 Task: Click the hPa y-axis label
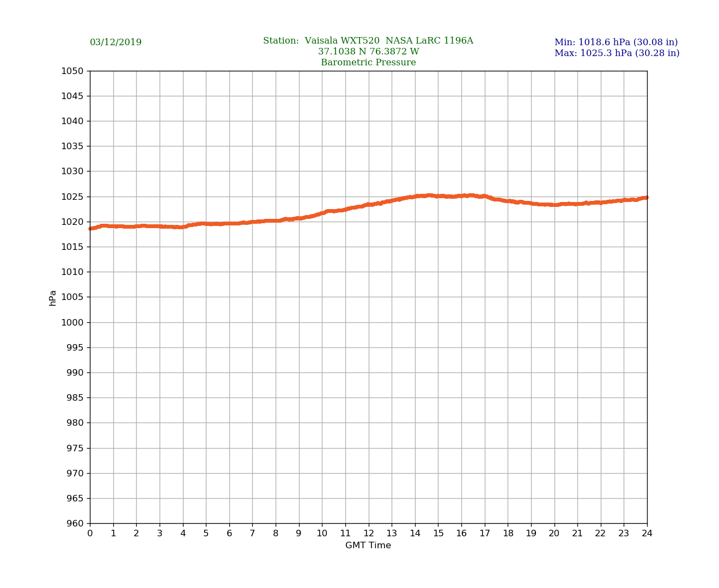(53, 298)
